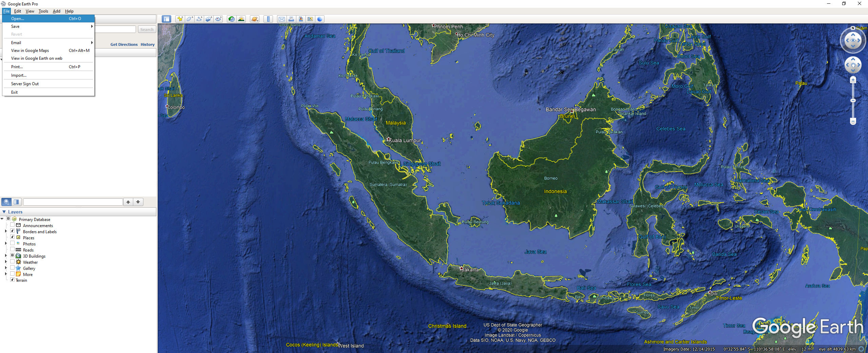Enable the Roads layer checkbox
The height and width of the screenshot is (353, 868).
13,249
